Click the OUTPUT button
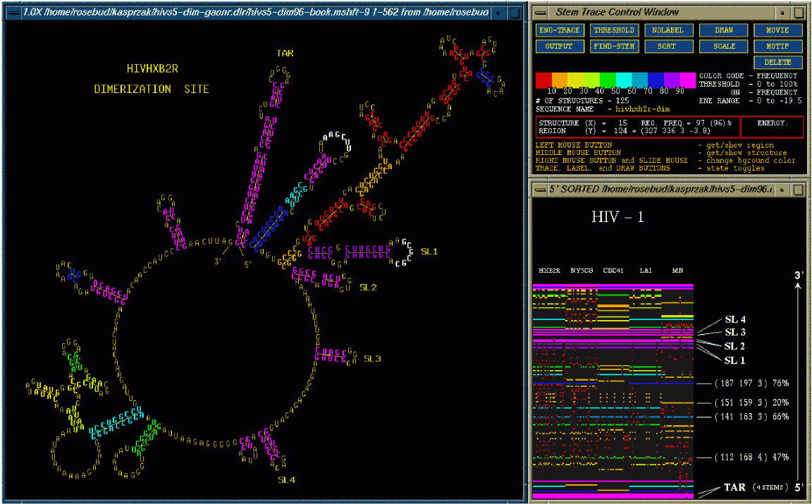Screen dimensions: 812x504 [x=559, y=47]
